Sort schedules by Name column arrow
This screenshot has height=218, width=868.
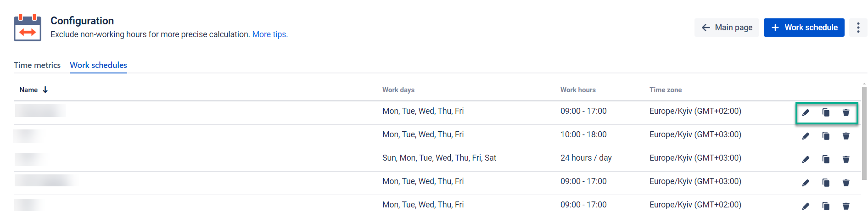tap(45, 90)
